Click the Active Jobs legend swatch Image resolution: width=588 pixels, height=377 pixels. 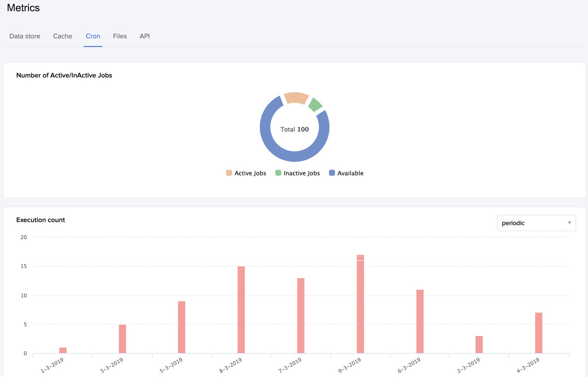(229, 173)
